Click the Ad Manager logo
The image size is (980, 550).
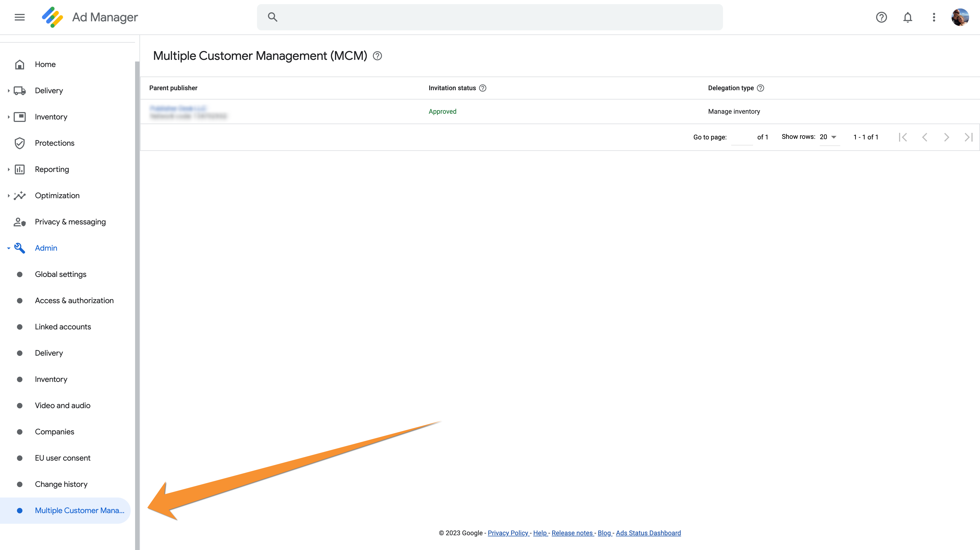(x=52, y=17)
